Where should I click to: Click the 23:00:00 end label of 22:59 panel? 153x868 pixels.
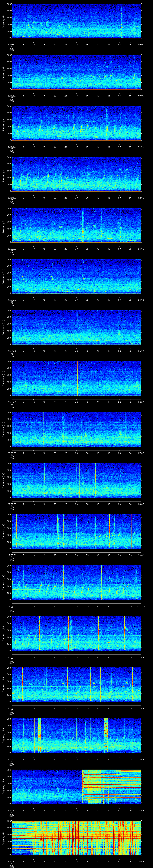(x=141, y=606)
